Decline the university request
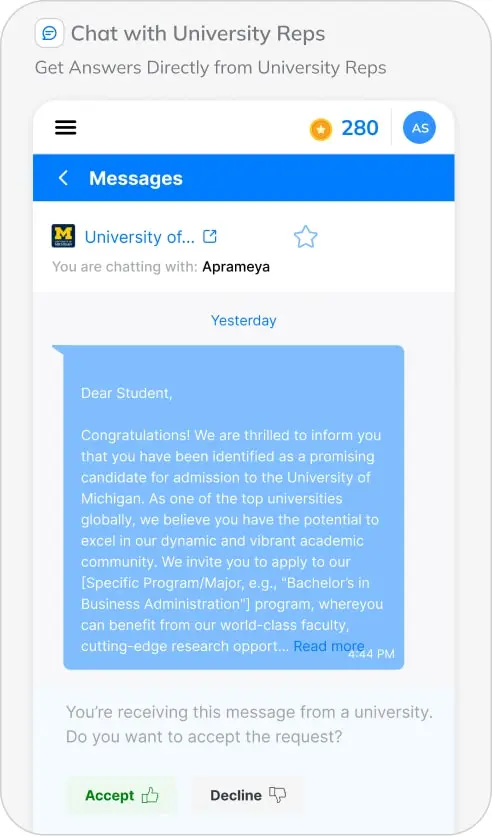The image size is (492, 836). (x=248, y=795)
